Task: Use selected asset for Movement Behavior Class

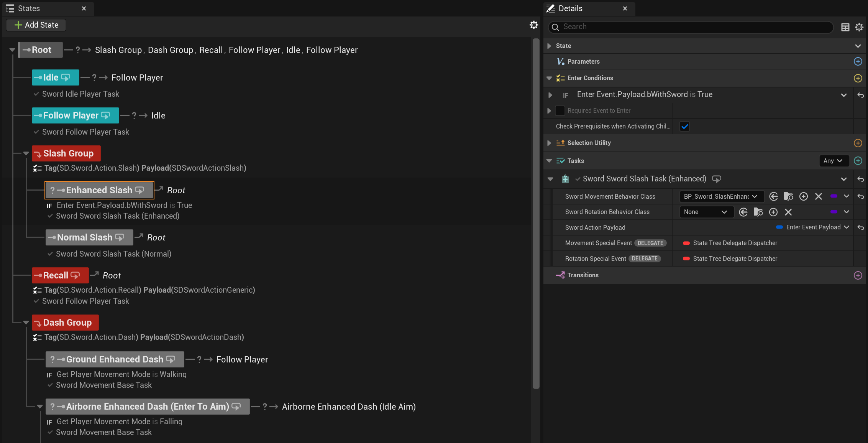Action: tap(773, 196)
